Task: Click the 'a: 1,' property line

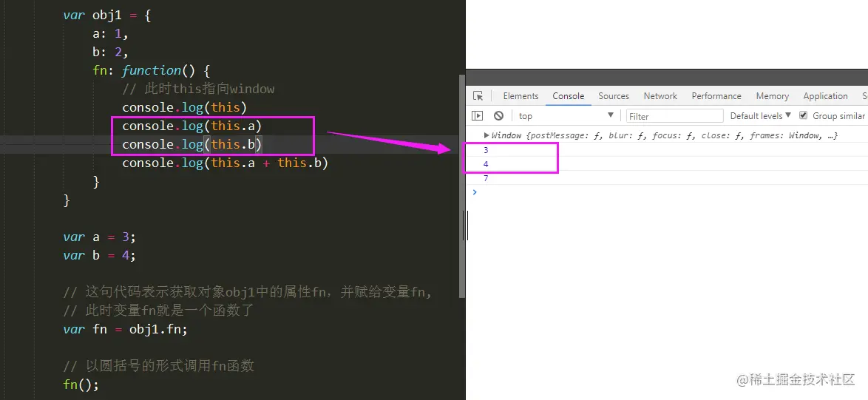Action: 110,34
